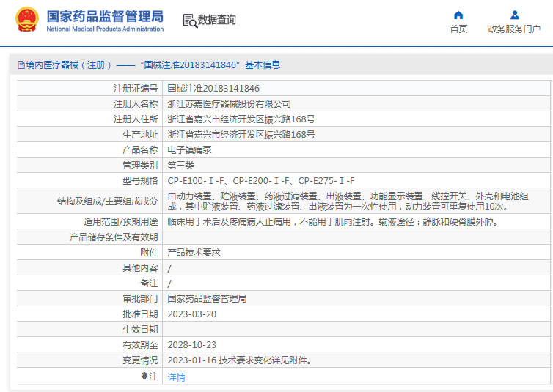The width and height of the screenshot is (553, 392).
Task: Click the 注册人住所 address value
Action: tap(241, 119)
